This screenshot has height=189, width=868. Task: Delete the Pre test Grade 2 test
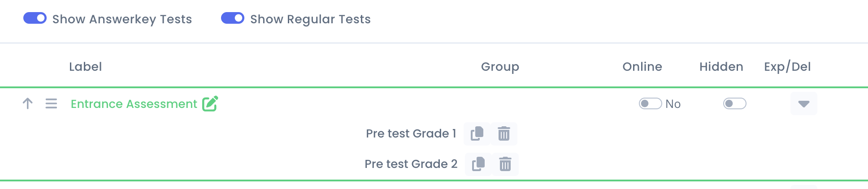(x=505, y=164)
